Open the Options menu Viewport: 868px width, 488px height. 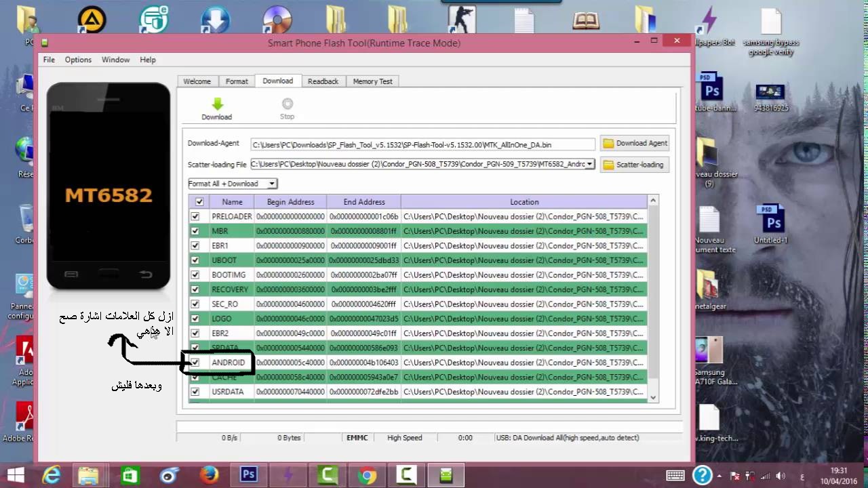tap(78, 60)
